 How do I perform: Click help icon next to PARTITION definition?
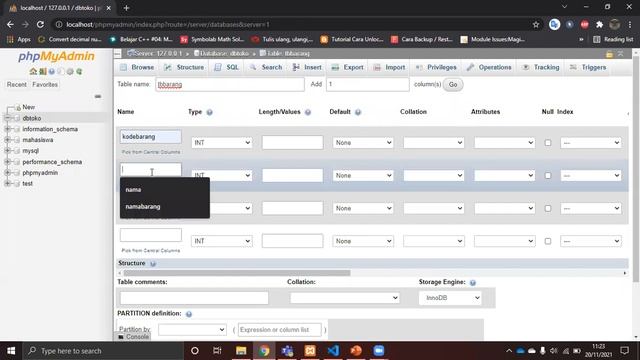tap(189, 314)
